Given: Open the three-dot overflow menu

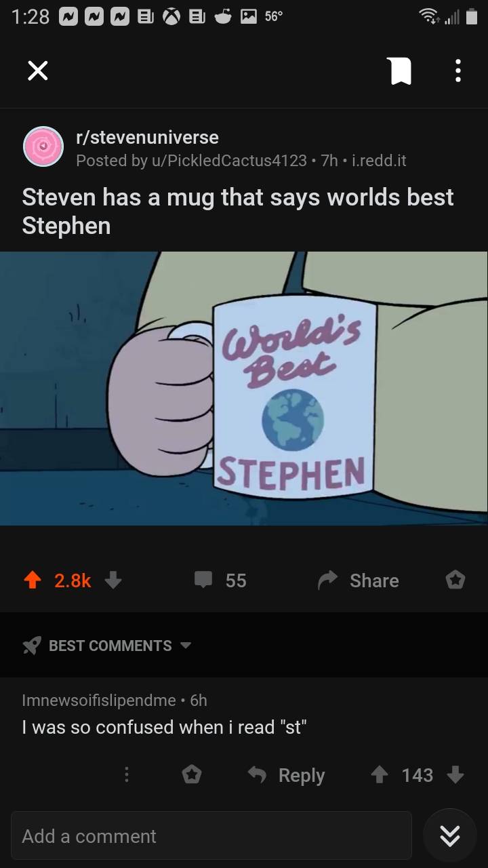Looking at the screenshot, I should click(x=458, y=71).
